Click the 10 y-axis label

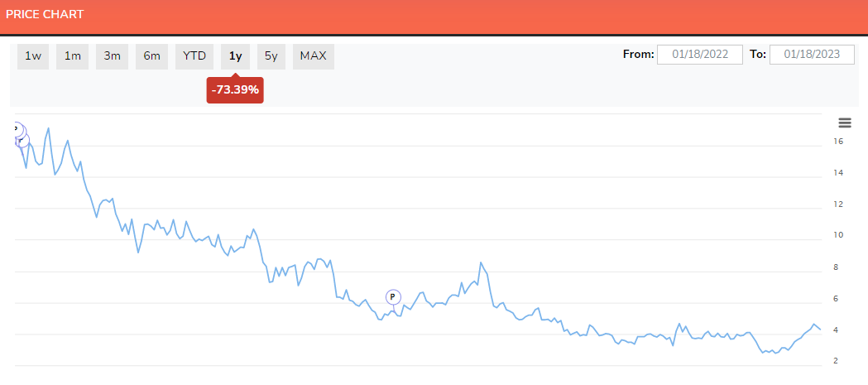pos(838,235)
